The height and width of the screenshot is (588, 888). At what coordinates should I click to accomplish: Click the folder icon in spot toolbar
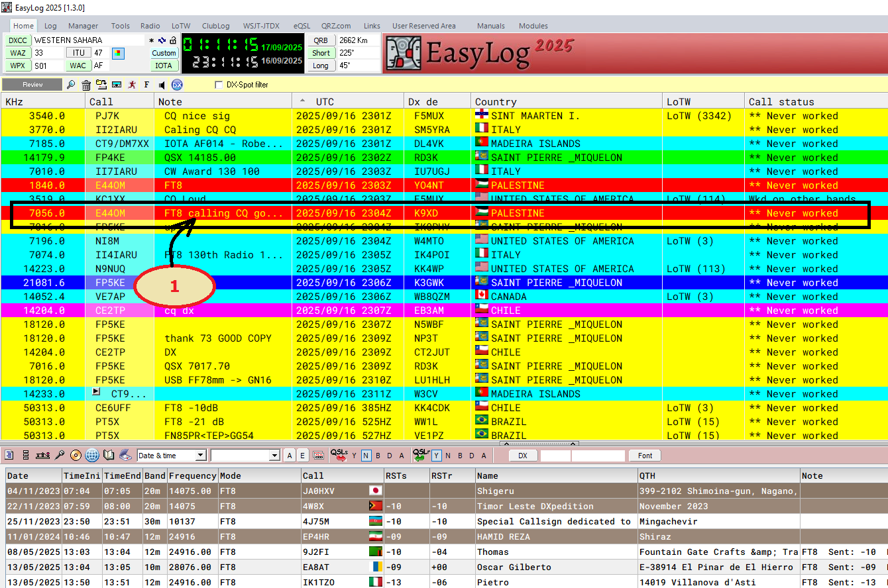101,85
